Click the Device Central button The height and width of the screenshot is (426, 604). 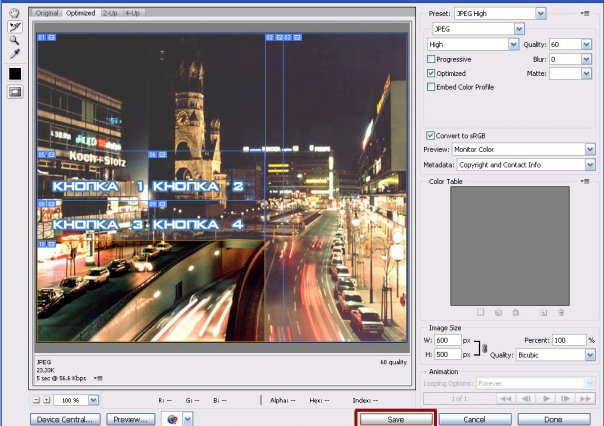click(67, 420)
